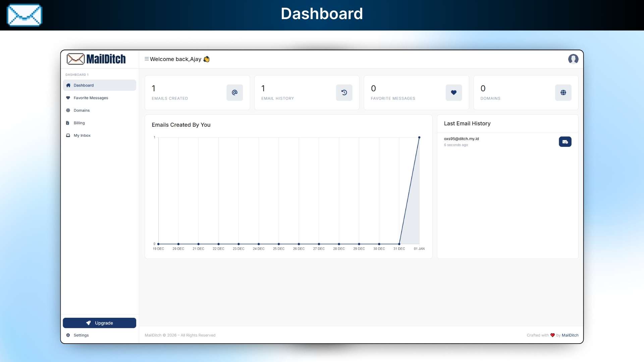Click the globe icon on Domains card
The height and width of the screenshot is (362, 644).
tap(563, 93)
